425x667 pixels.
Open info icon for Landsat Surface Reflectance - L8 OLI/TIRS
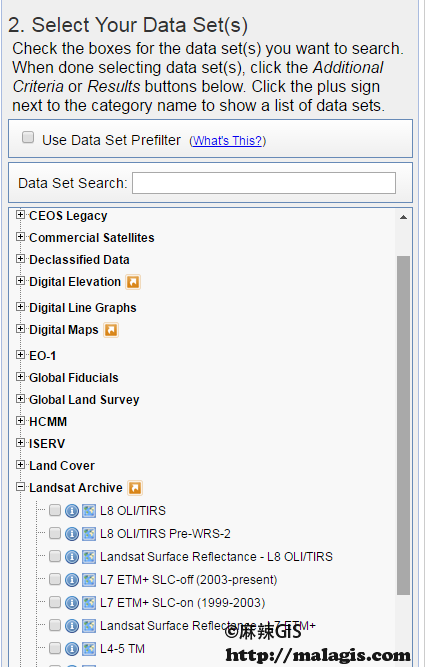pos(72,556)
